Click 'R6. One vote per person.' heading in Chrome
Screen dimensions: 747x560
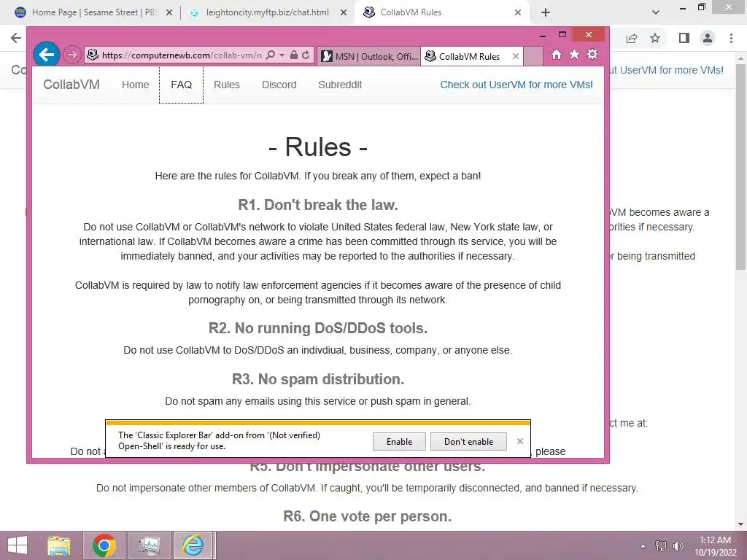(368, 516)
